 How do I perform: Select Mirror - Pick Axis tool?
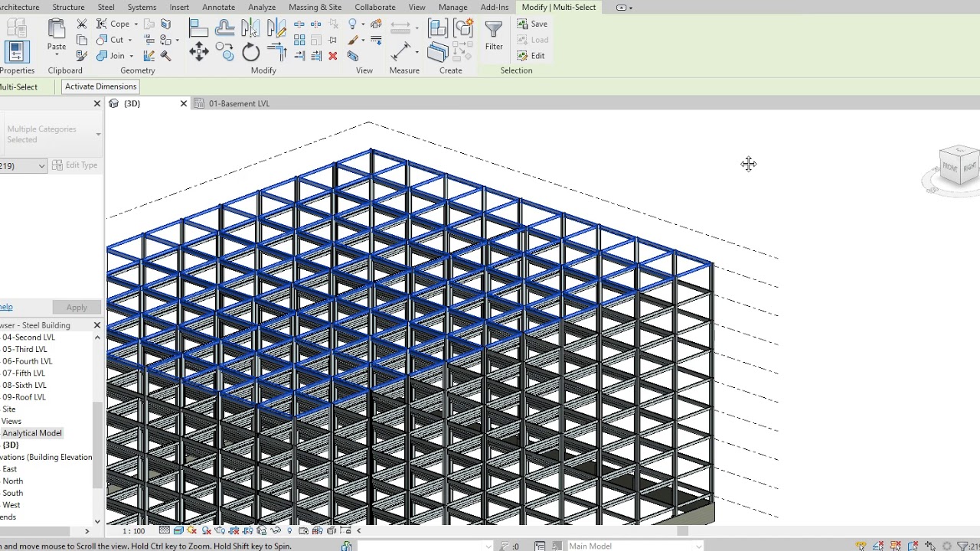(x=250, y=28)
